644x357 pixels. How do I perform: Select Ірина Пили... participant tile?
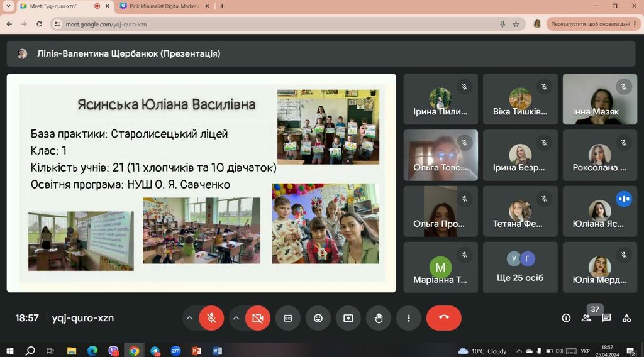(x=440, y=99)
